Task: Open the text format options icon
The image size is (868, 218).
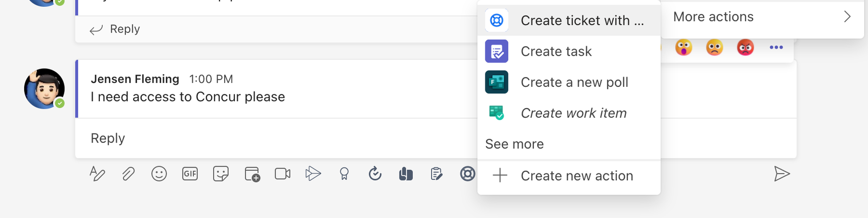Action: (x=97, y=173)
